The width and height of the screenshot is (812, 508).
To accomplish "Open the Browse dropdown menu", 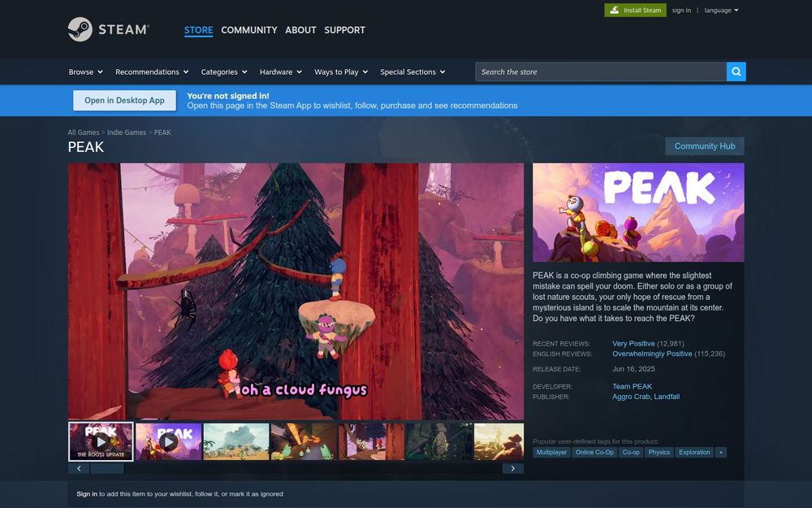I will pyautogui.click(x=85, y=72).
